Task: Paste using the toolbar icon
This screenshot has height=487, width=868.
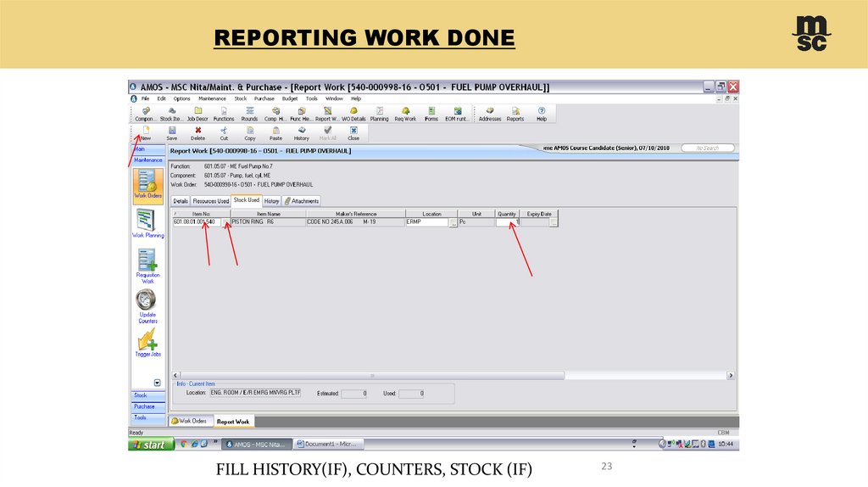Action: tap(275, 133)
